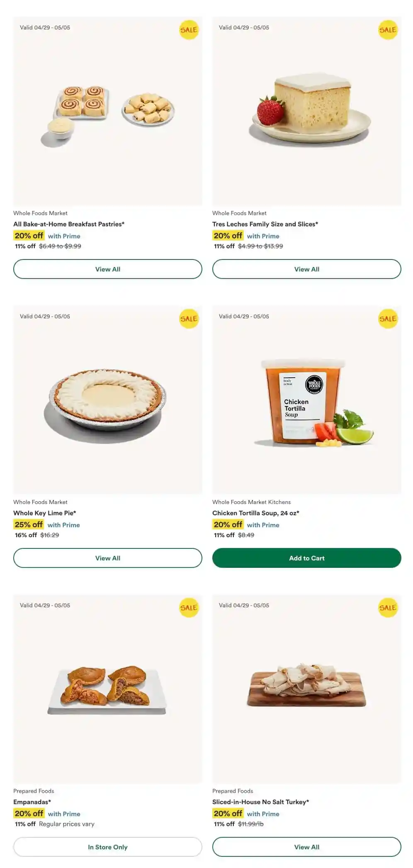The height and width of the screenshot is (868, 413).
Task: View all Bake-at-Home Breakfast Pastries
Action: [108, 269]
